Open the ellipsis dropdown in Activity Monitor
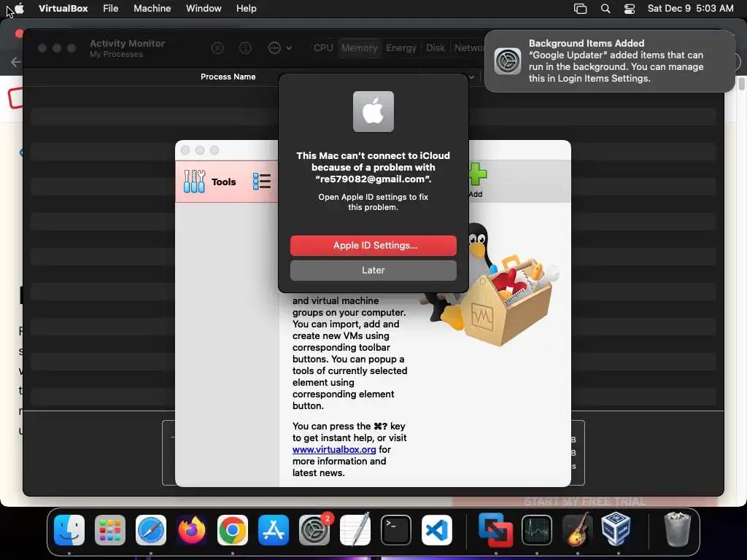Viewport: 747px width, 560px height. tap(279, 48)
